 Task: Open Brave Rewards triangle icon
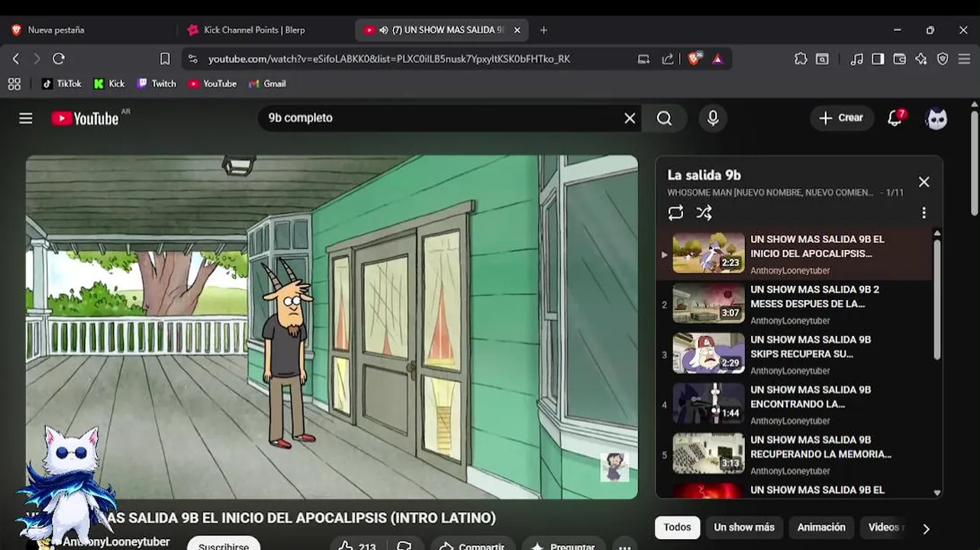point(717,59)
